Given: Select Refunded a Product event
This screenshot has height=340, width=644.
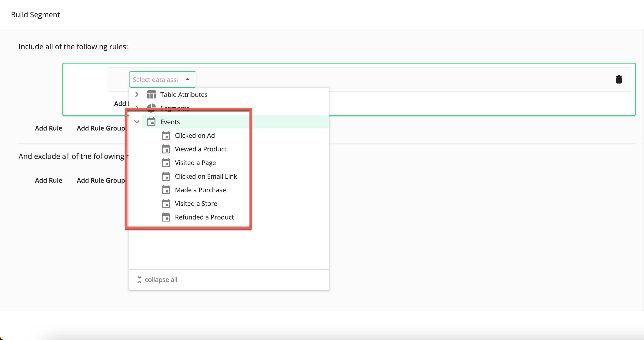Looking at the screenshot, I should [205, 217].
